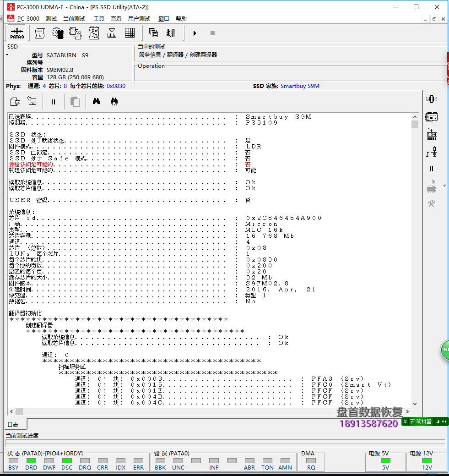Click the log scrollbar down arrow

tap(415, 404)
